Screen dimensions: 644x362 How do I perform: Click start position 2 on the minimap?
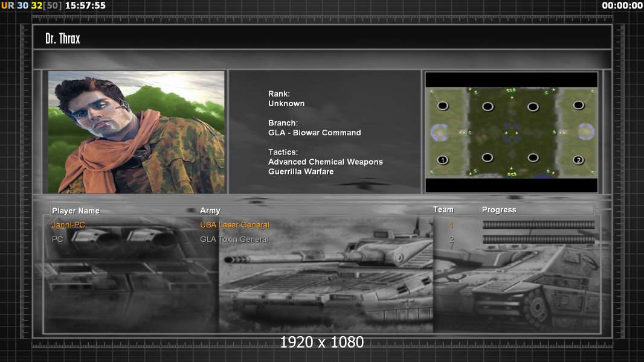click(578, 160)
